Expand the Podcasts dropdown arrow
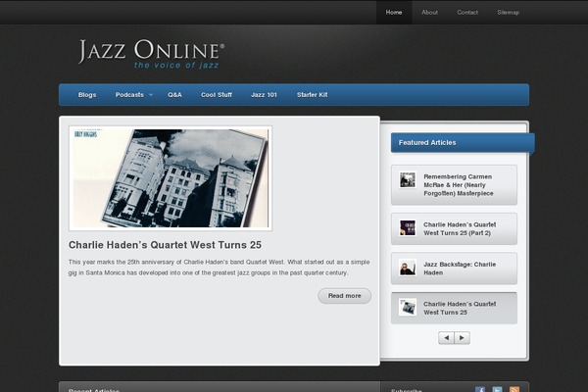The height and width of the screenshot is (392, 588). (x=151, y=95)
